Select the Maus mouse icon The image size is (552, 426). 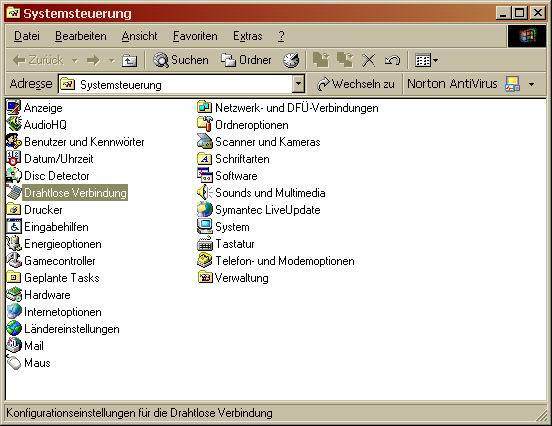[x=14, y=363]
